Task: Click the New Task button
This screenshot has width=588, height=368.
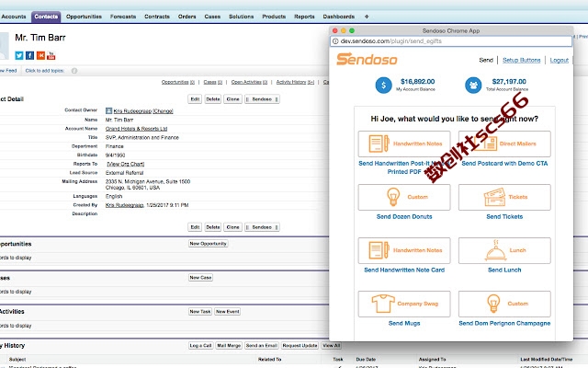Action: point(200,311)
